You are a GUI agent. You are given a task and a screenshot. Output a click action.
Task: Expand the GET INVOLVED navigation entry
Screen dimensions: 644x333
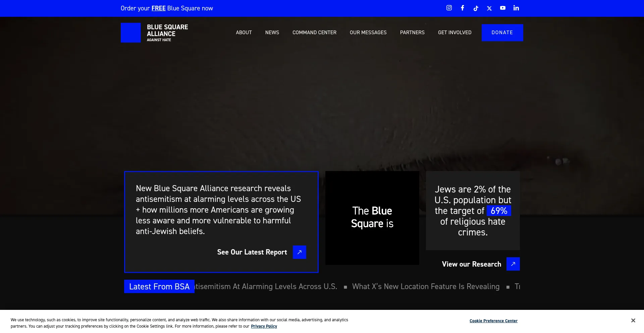(x=454, y=33)
